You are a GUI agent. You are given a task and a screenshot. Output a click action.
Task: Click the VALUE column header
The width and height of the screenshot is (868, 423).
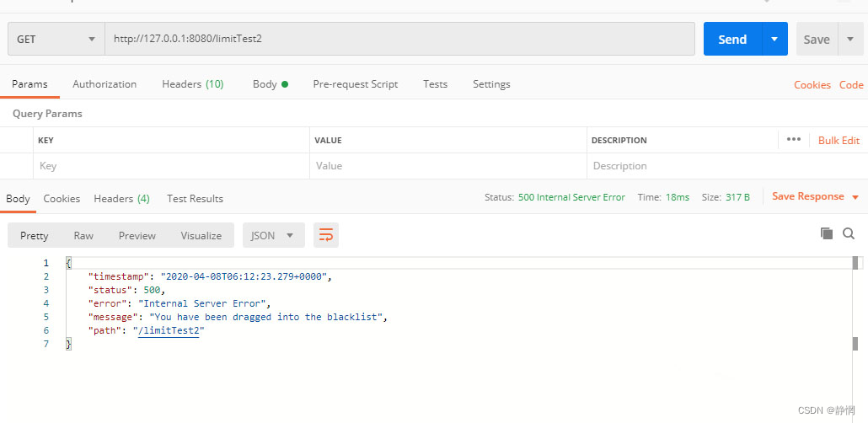pos(328,141)
